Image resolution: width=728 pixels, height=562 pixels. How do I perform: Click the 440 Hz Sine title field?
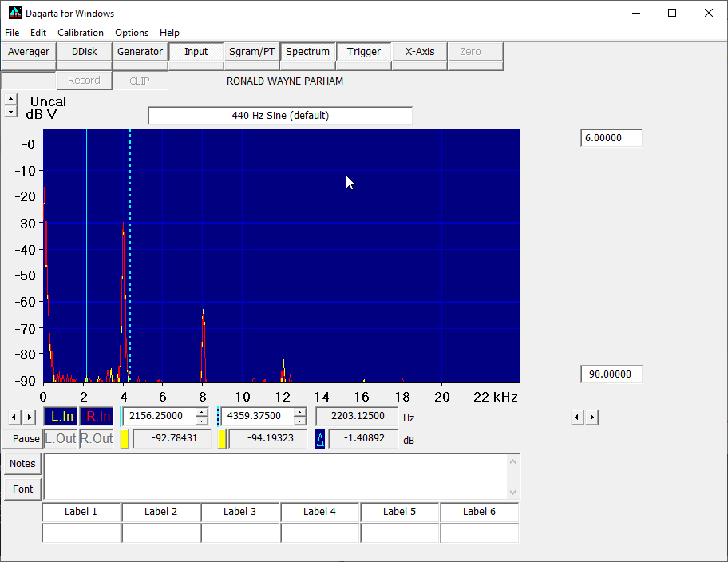point(280,116)
